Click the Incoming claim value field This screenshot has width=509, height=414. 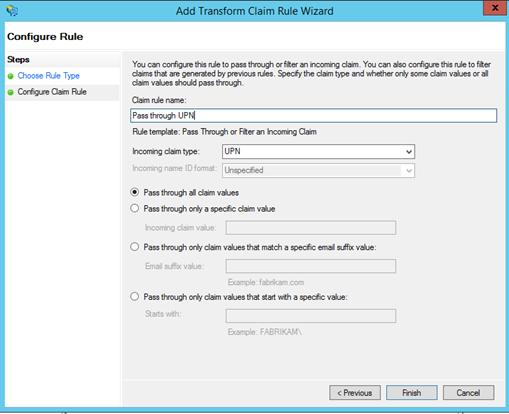pos(311,228)
